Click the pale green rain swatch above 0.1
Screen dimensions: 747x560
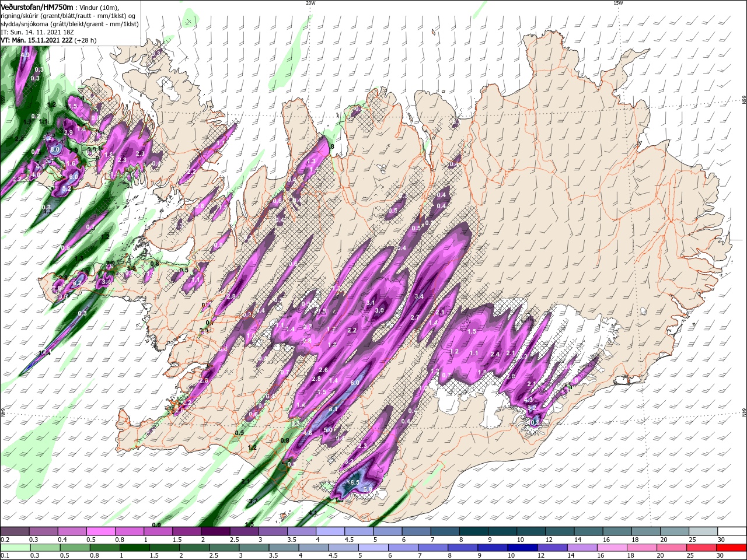point(15,548)
